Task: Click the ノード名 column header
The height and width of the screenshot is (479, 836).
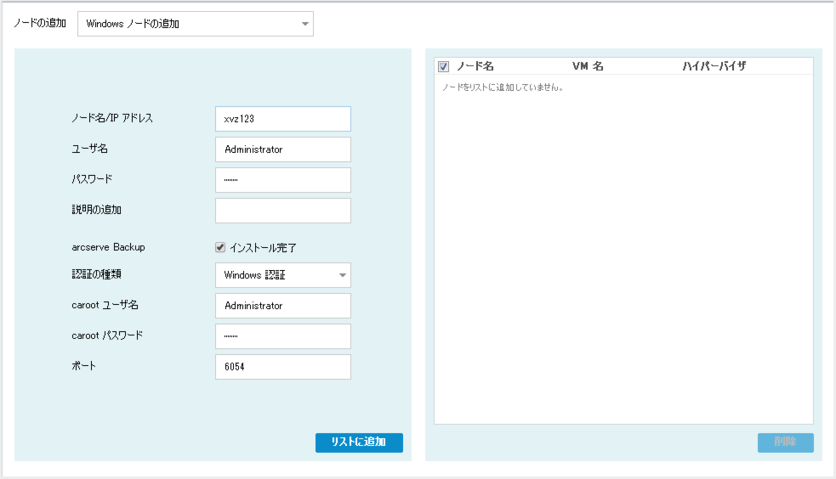Action: tap(475, 66)
